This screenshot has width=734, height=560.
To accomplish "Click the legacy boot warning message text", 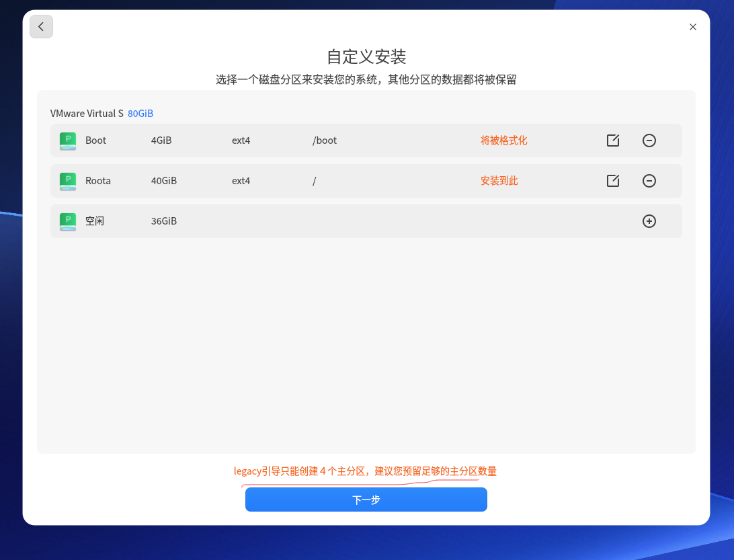I will (x=366, y=471).
